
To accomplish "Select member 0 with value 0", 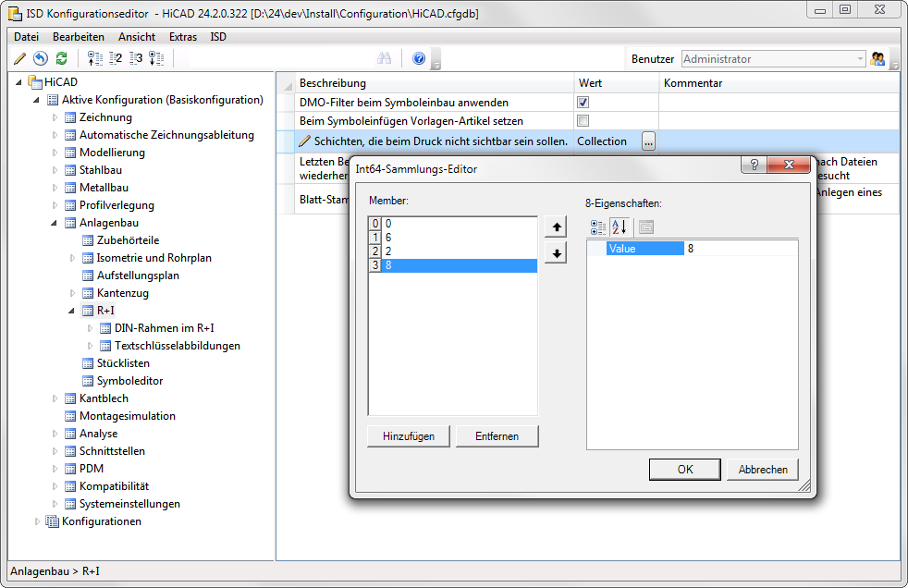I will tap(453, 224).
